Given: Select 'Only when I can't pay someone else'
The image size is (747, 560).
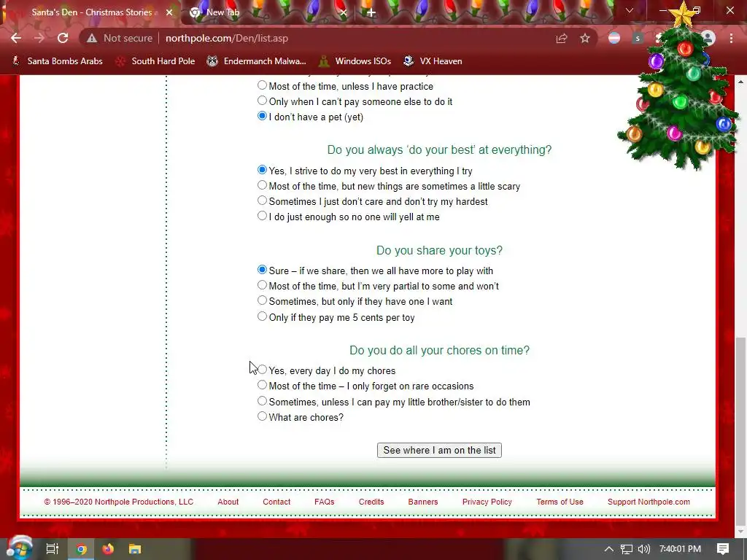Looking at the screenshot, I should (262, 101).
